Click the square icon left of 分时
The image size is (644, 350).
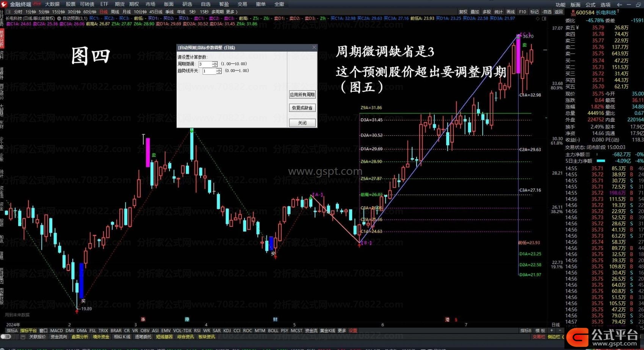[x=8, y=12]
